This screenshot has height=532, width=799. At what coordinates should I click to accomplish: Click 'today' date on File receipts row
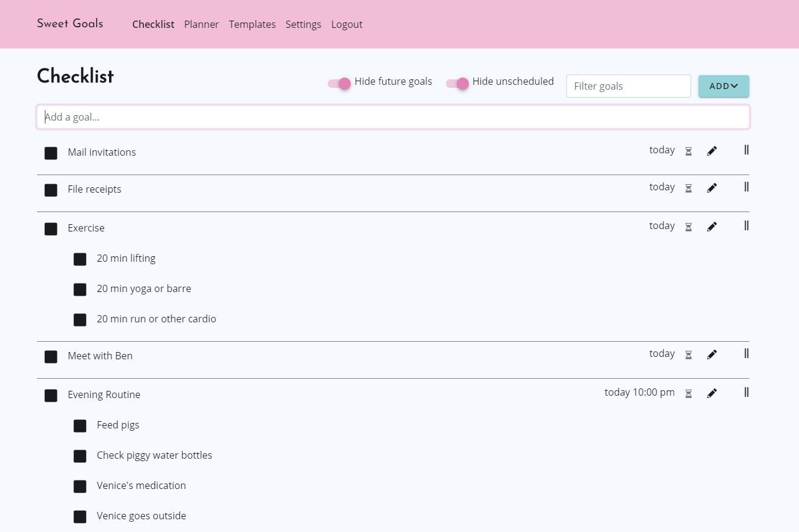tap(662, 187)
